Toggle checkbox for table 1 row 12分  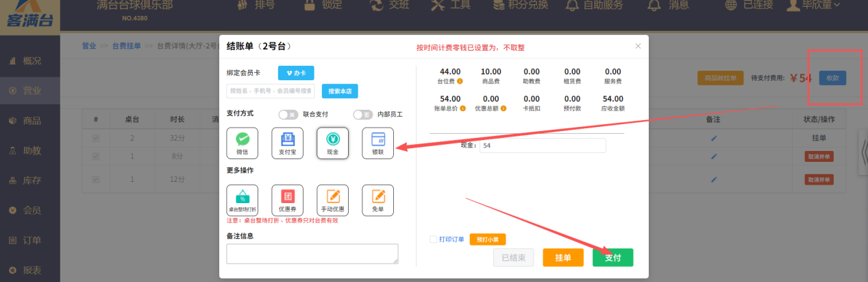click(x=96, y=180)
